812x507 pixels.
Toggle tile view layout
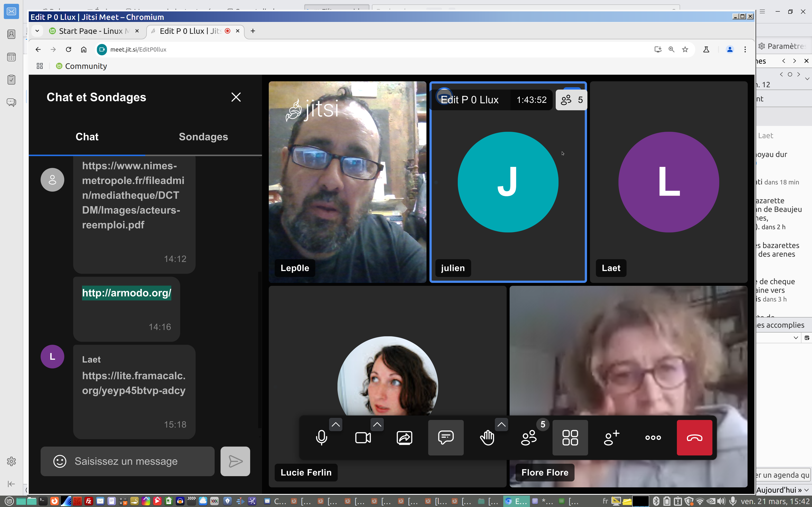tap(570, 437)
